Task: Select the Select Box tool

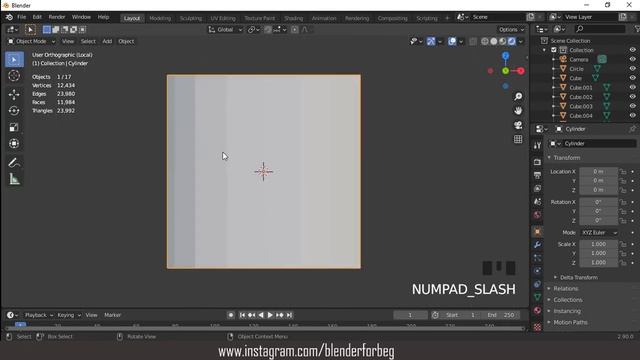Action: click(x=14, y=60)
